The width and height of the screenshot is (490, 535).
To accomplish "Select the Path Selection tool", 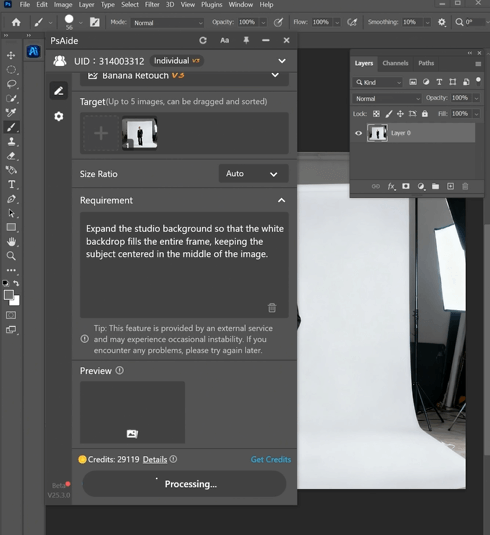I will point(11,213).
